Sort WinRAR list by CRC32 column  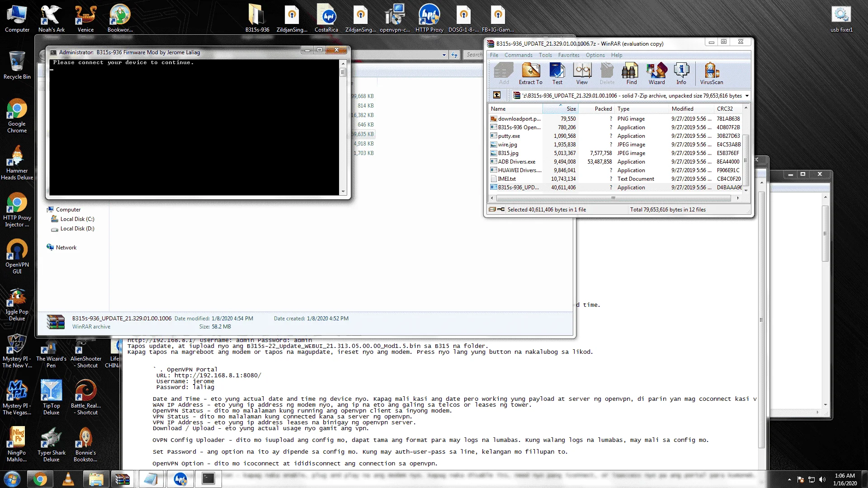point(728,108)
